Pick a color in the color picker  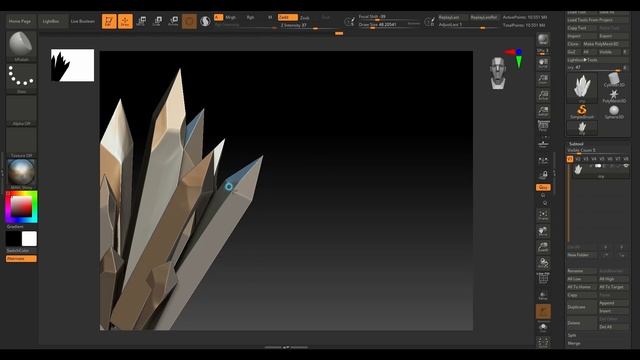(21, 207)
